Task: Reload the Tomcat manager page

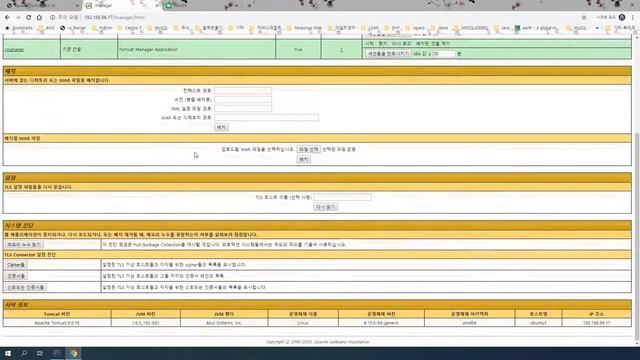Action: pyautogui.click(x=29, y=18)
